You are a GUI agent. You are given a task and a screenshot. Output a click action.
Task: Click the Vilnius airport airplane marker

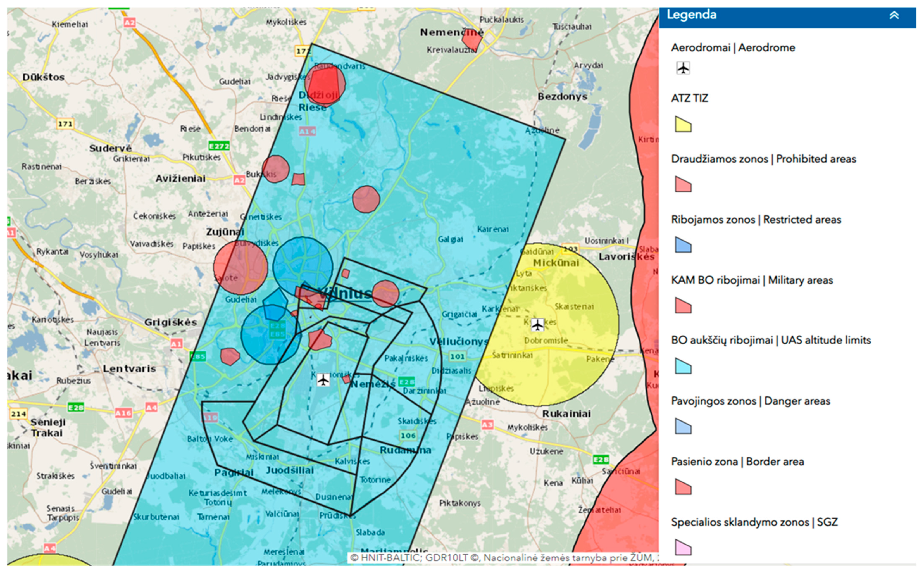pyautogui.click(x=323, y=379)
